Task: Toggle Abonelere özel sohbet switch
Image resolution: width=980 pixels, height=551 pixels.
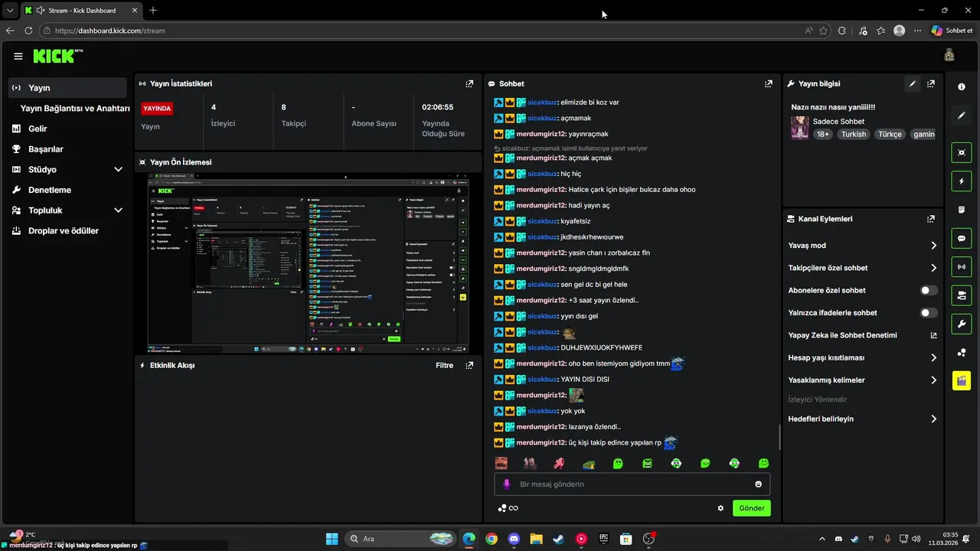Action: point(928,290)
